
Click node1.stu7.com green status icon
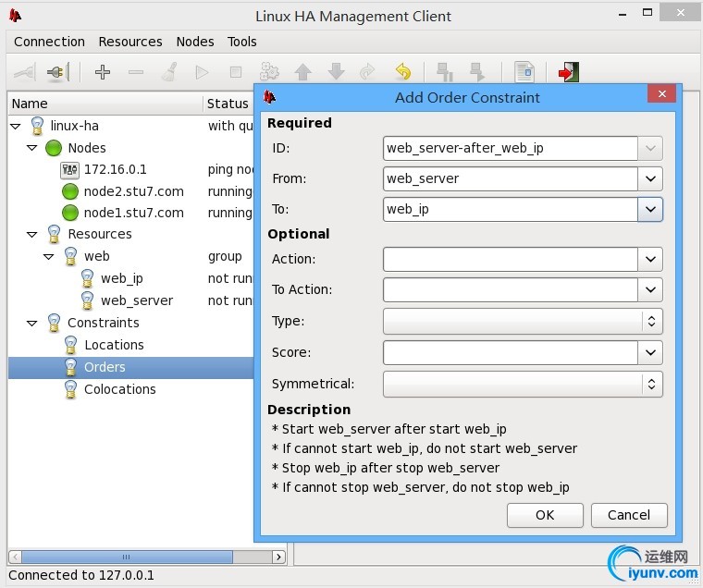pos(70,213)
